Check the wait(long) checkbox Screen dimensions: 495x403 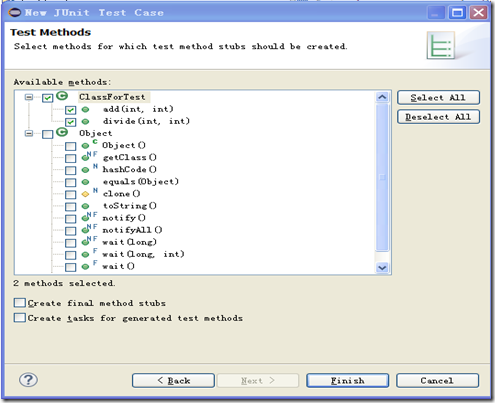click(70, 243)
